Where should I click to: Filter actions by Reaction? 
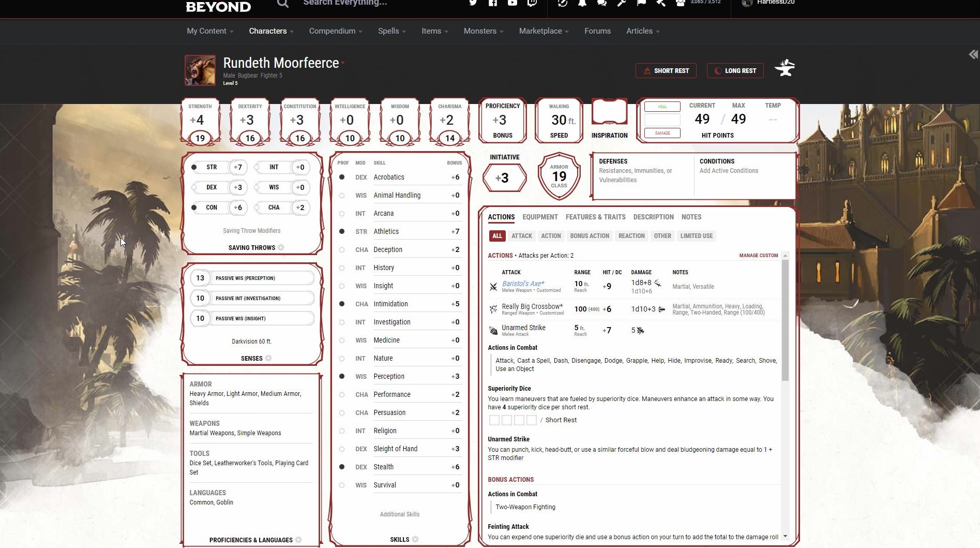coord(631,236)
